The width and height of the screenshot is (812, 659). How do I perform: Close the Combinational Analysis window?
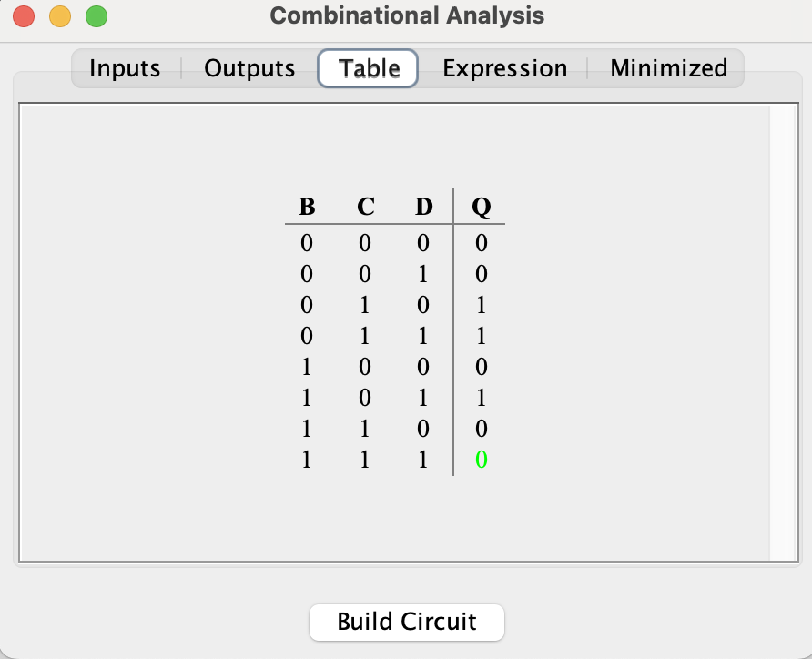24,16
